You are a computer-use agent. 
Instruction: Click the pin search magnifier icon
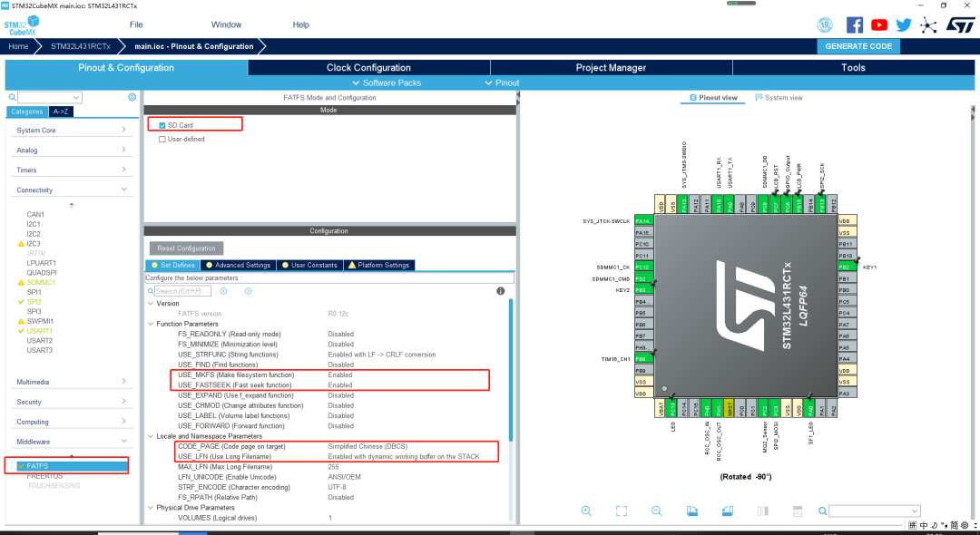tap(822, 511)
